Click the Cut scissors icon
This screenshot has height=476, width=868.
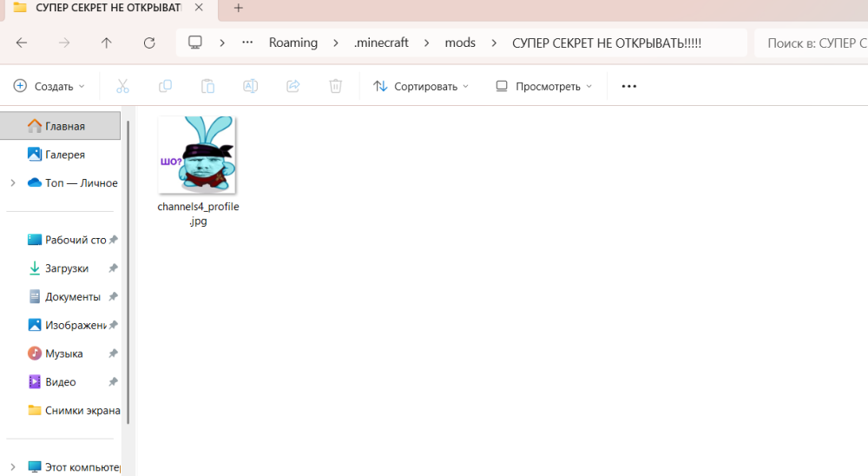[x=123, y=86]
